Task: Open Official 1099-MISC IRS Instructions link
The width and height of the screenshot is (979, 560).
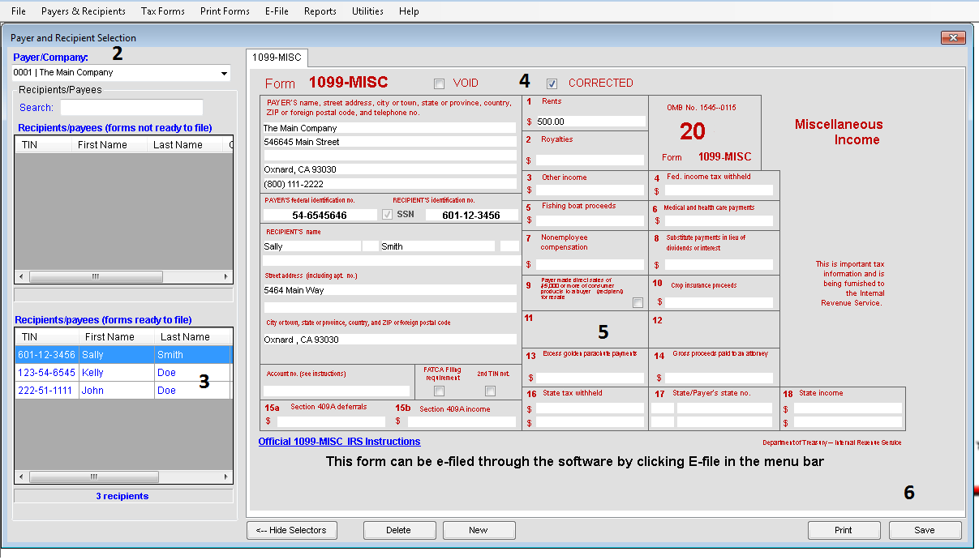Action: click(339, 442)
